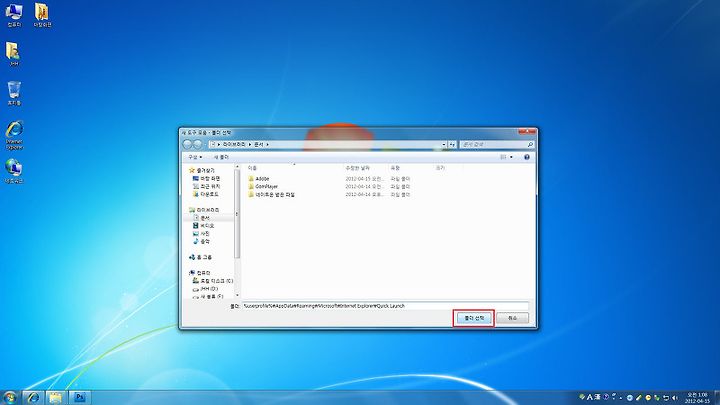This screenshot has width=720, height=405.
Task: Click the Show Desktop strip beside the clock
Action: (716, 398)
